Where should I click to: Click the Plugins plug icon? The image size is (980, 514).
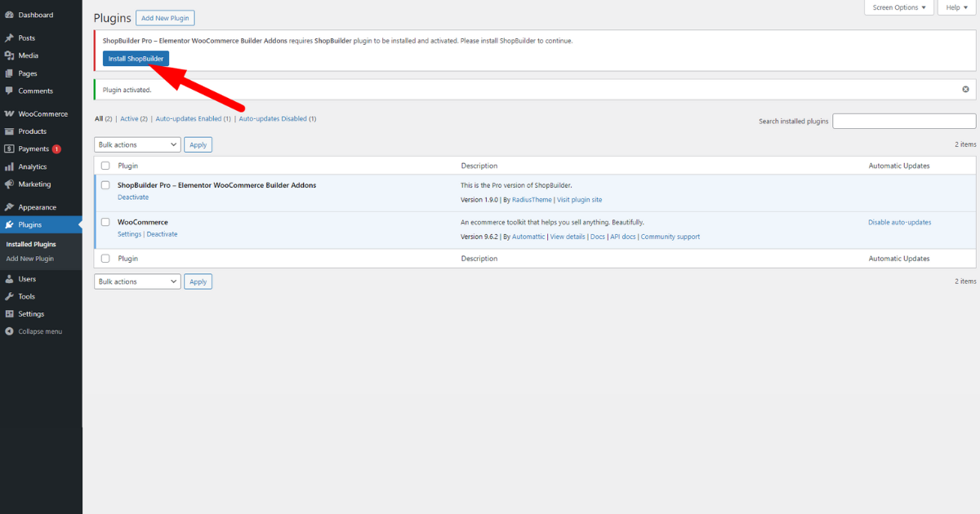pos(9,224)
